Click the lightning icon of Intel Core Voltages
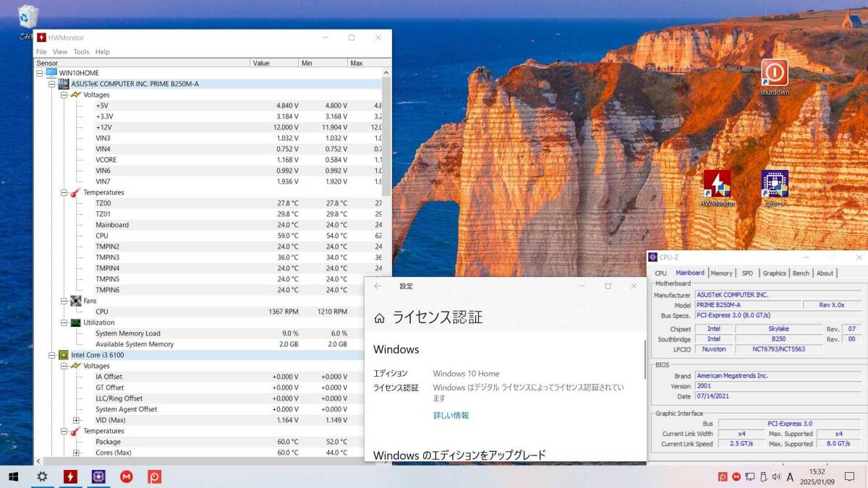 click(75, 366)
